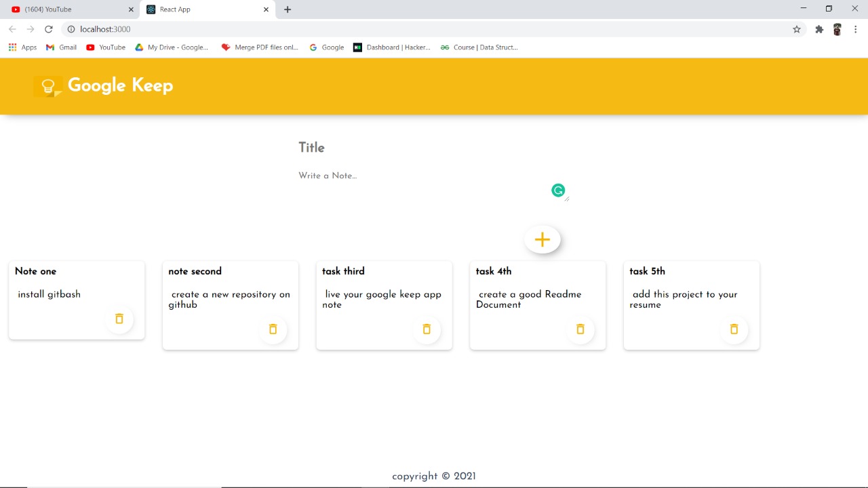Delete the "task third" note
This screenshot has height=488, width=868.
pos(427,329)
